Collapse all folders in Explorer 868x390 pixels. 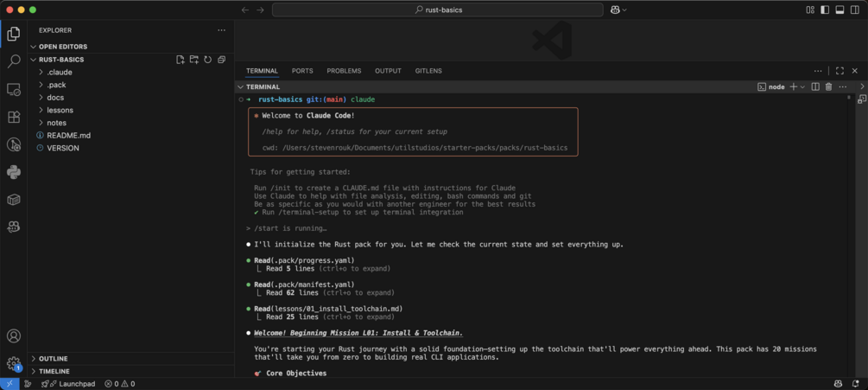[221, 60]
